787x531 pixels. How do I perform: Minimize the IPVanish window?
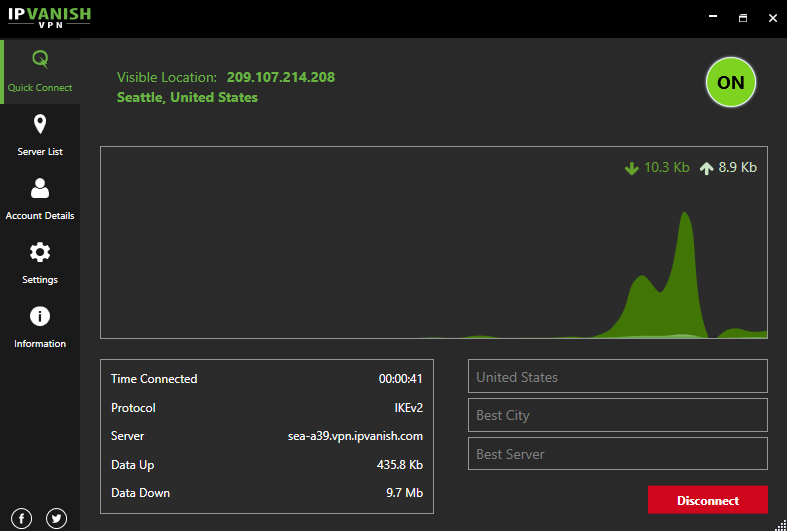tap(713, 18)
